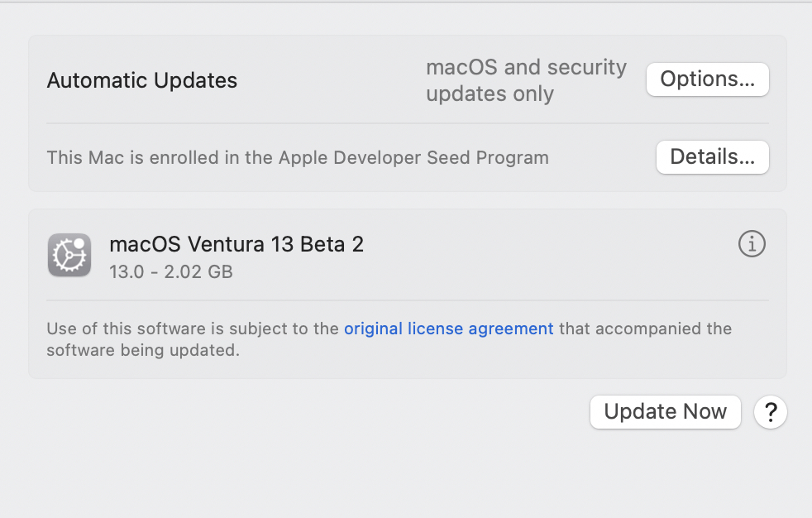This screenshot has width=812, height=518.
Task: Show Developer Seed Program Details
Action: (712, 157)
